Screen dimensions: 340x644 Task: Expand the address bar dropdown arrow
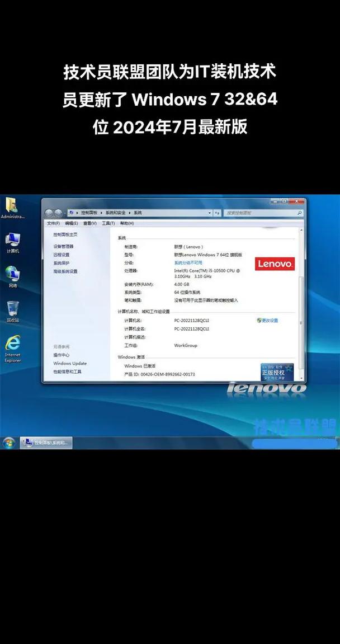click(x=209, y=213)
